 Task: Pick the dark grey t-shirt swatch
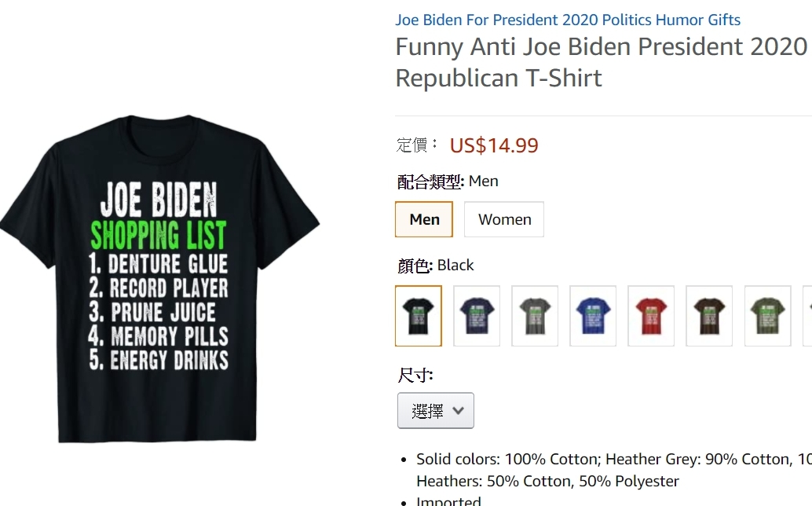point(535,316)
